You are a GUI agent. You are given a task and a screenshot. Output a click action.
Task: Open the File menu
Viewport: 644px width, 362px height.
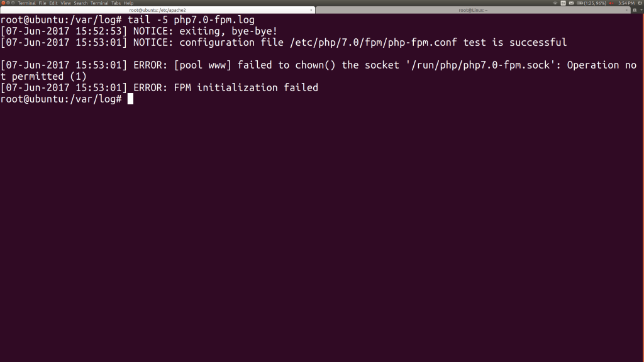point(43,3)
